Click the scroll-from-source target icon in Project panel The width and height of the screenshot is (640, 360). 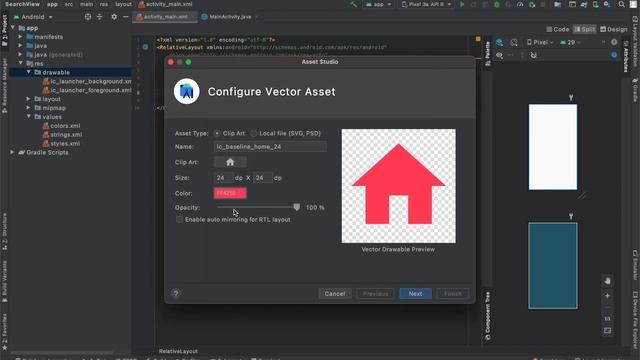88,17
